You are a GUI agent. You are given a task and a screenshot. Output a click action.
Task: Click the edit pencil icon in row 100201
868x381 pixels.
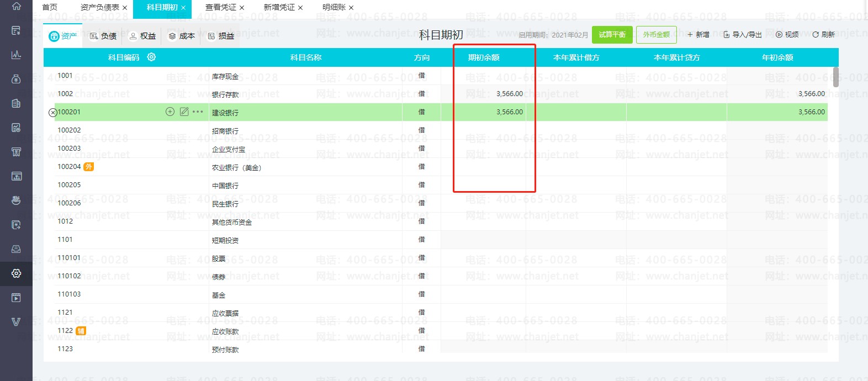tap(184, 112)
